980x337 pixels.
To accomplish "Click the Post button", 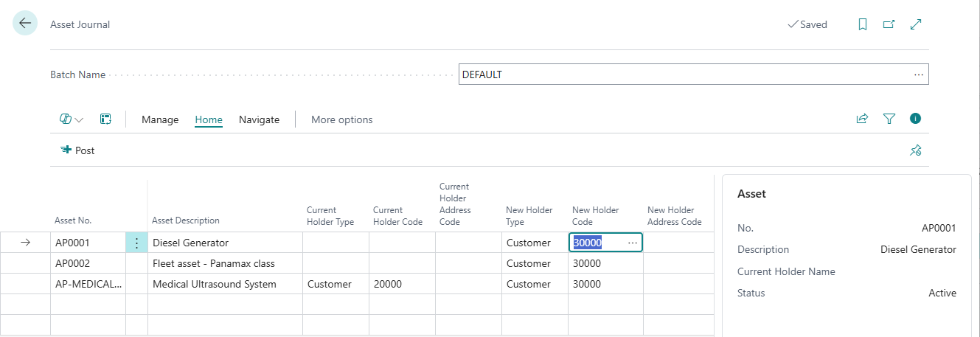I will coord(78,150).
